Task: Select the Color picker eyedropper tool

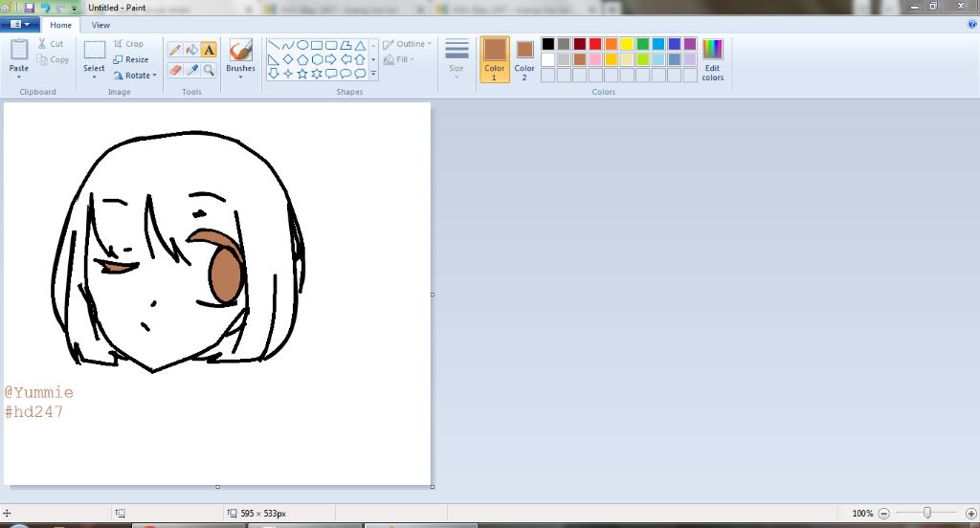Action: coord(192,70)
